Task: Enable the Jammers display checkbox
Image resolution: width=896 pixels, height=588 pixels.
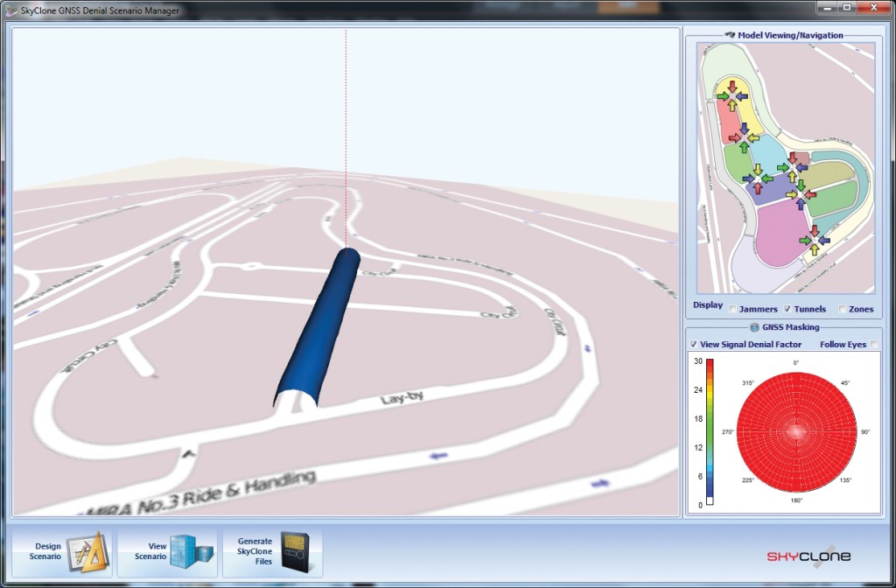Action: (732, 308)
